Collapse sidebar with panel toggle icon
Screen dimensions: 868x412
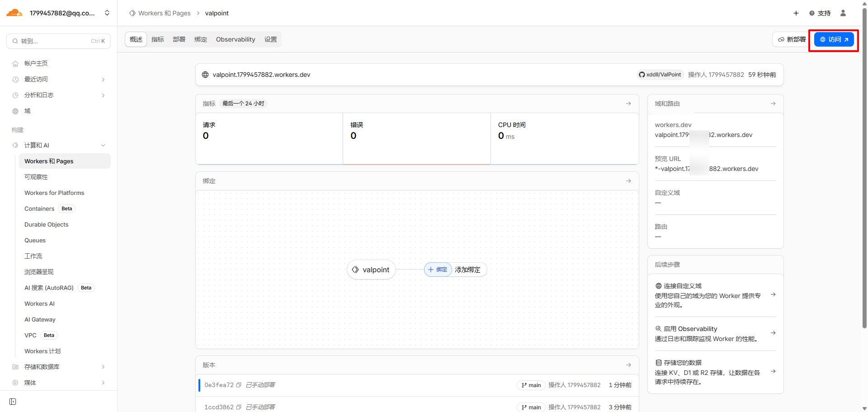[13, 402]
